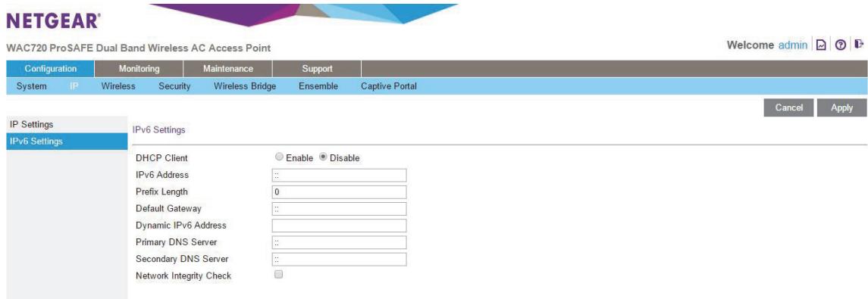Open the Maintenance tab
This screenshot has width=868, height=299.
click(x=228, y=69)
